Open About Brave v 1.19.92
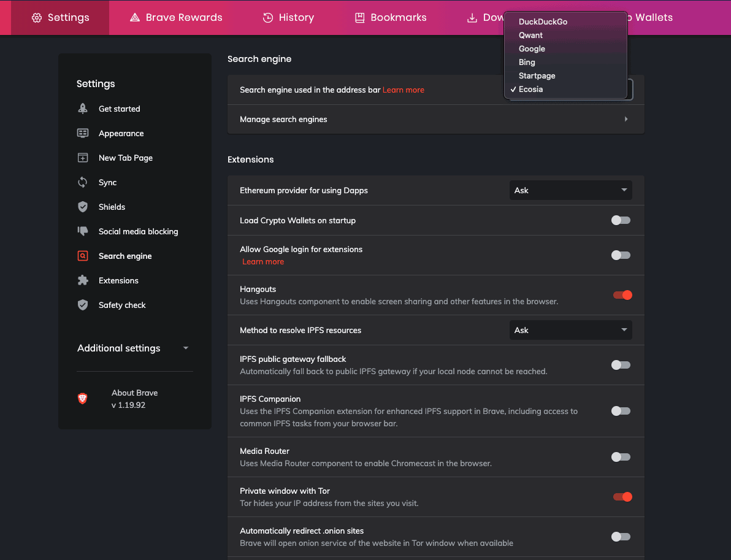731x560 pixels. (135, 399)
